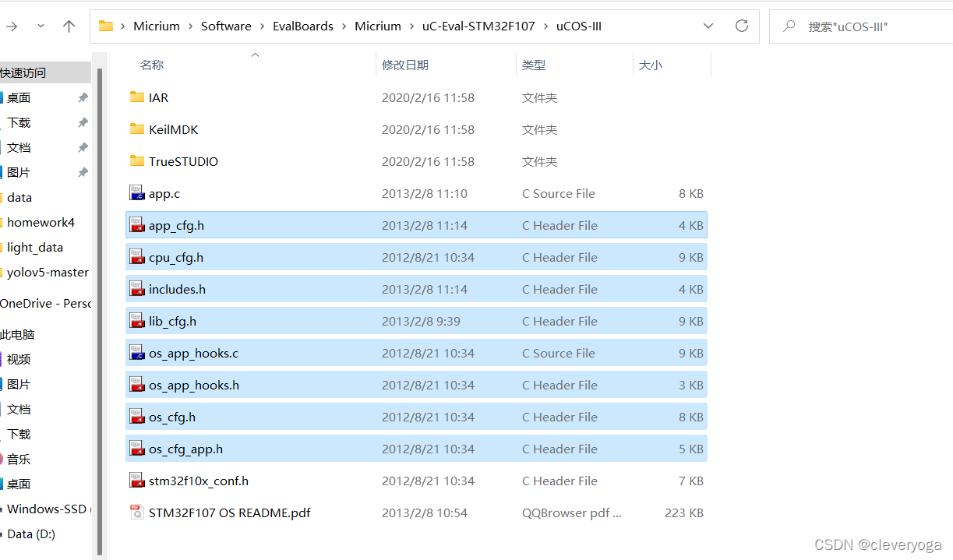Open 视频 in the navigation pane
Viewport: 953px width, 560px height.
19,359
